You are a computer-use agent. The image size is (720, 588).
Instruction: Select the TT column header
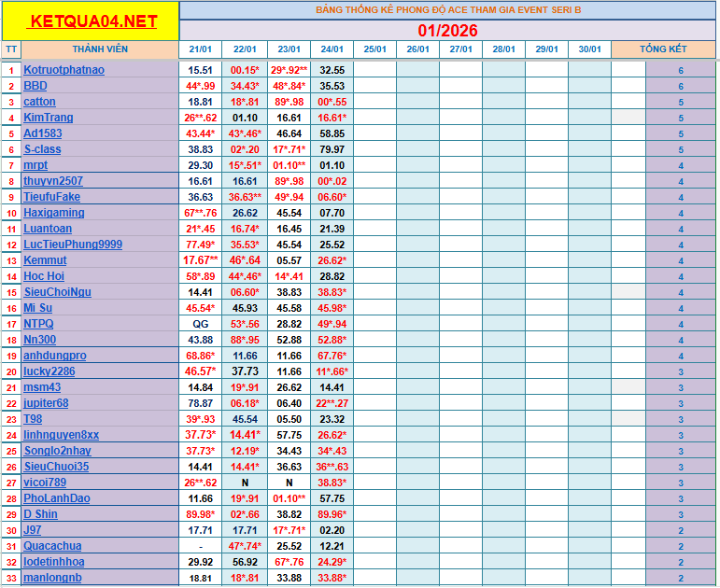[11, 49]
